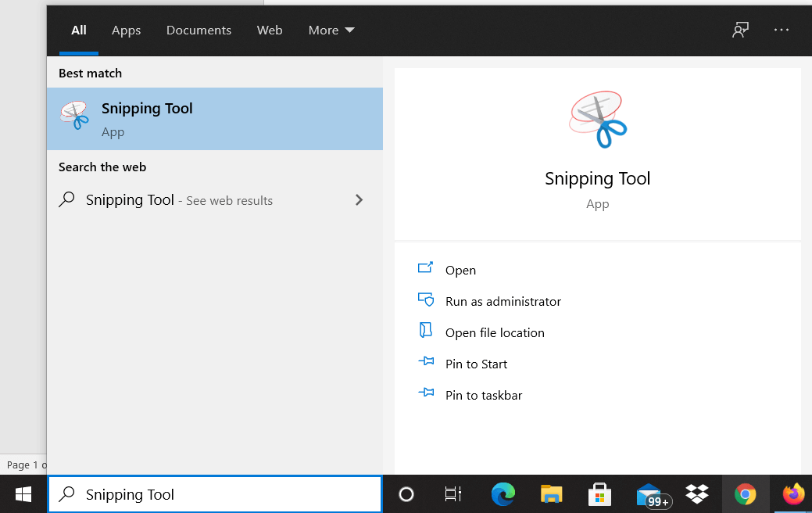Click the taskbar search box containing Snipping Tool
Screen dimensions: 812x513
click(x=215, y=494)
